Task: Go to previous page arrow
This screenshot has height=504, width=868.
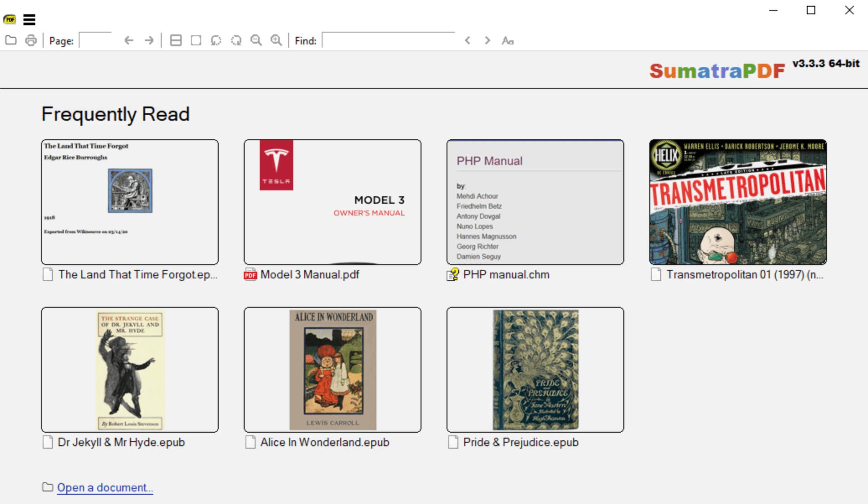Action: click(129, 40)
